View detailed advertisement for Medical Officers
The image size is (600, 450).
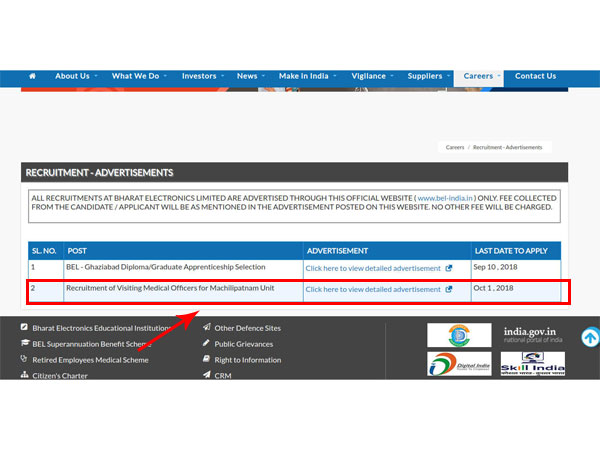[x=373, y=289]
